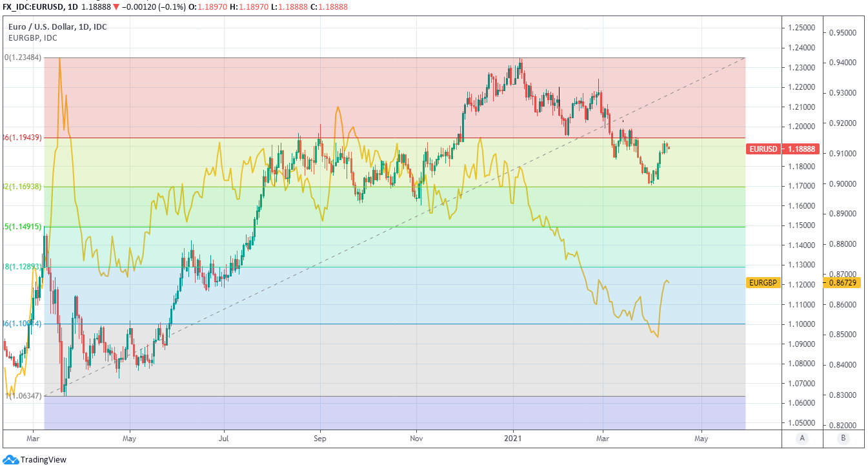868x467 pixels.
Task: Click the 1 (1.06347) Fibonacci level label
Action: pos(23,395)
